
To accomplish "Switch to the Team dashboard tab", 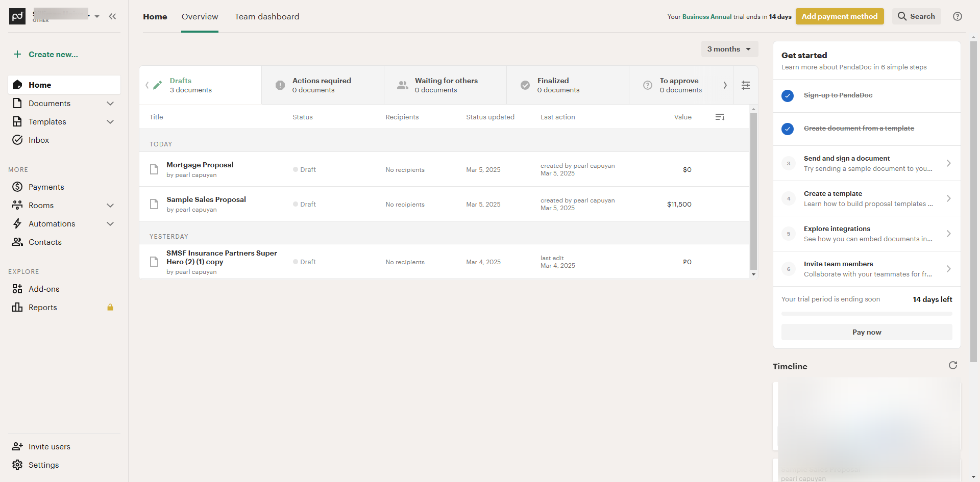I will point(267,17).
